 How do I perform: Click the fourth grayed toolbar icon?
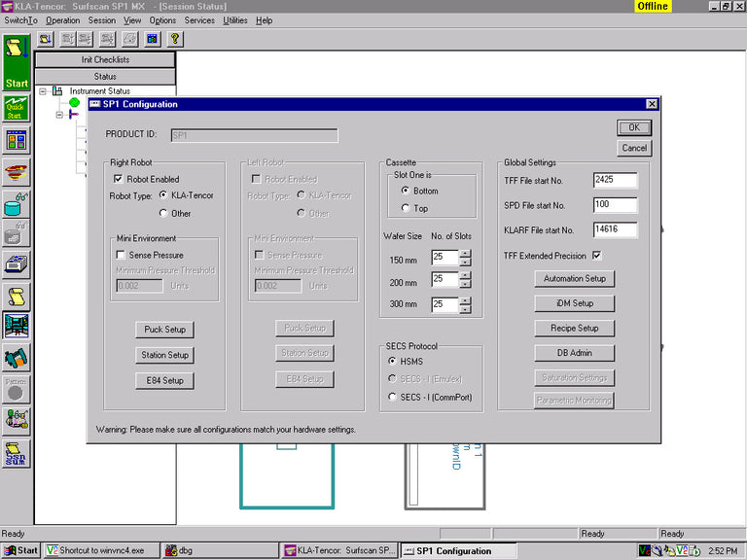pyautogui.click(x=108, y=39)
